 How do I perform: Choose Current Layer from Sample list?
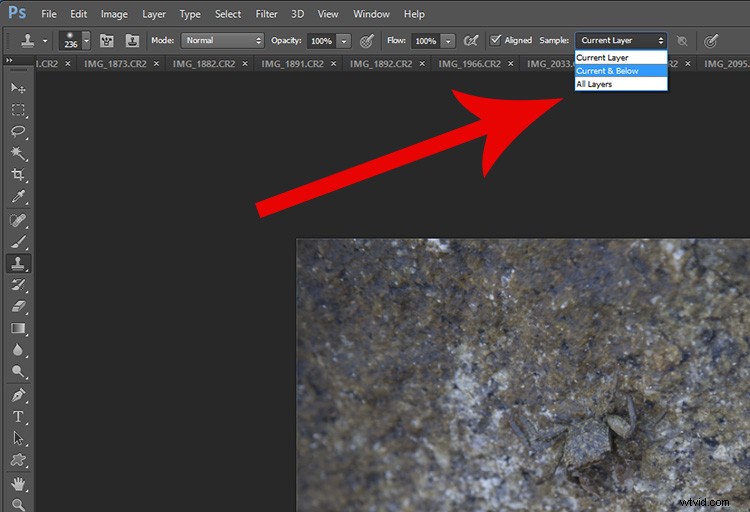tap(621, 57)
